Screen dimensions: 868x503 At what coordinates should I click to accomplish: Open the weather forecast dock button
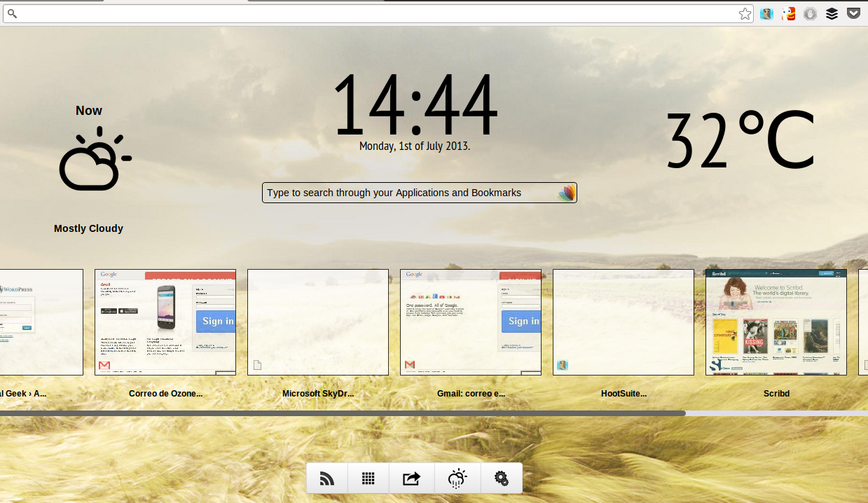click(x=457, y=478)
